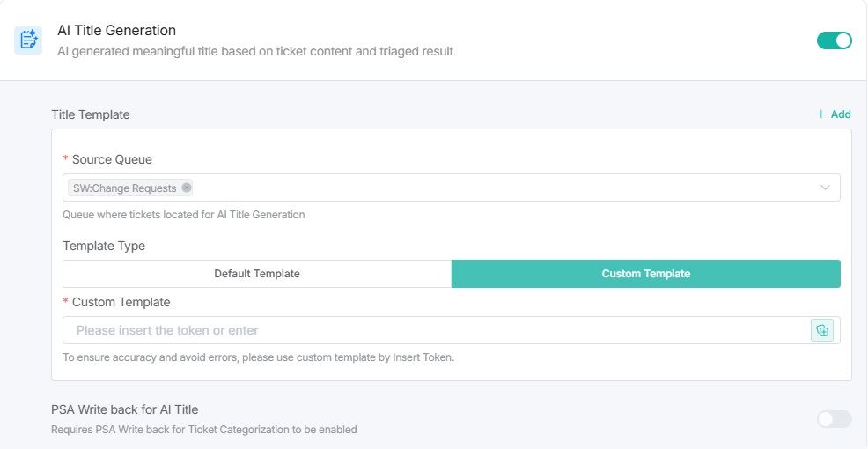Viewport: 868px width, 449px height.
Task: Switch to the Default Template option
Action: (x=257, y=274)
